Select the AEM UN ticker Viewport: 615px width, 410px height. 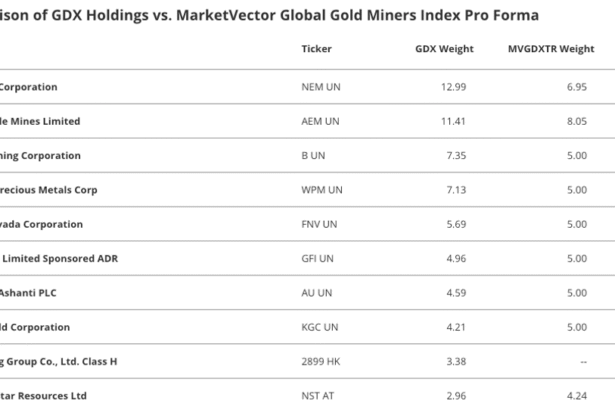click(x=321, y=121)
